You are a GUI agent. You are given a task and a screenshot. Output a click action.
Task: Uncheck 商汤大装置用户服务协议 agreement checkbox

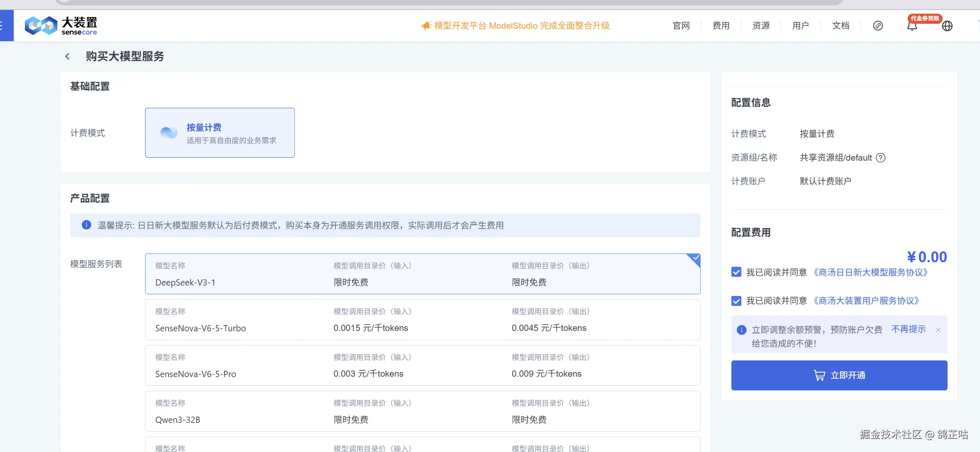tap(736, 301)
